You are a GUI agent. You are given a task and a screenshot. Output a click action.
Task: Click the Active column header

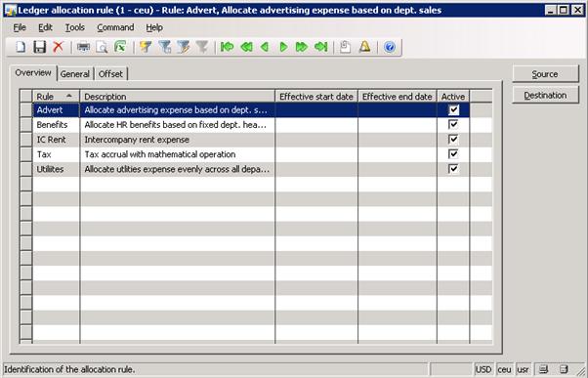pos(453,97)
